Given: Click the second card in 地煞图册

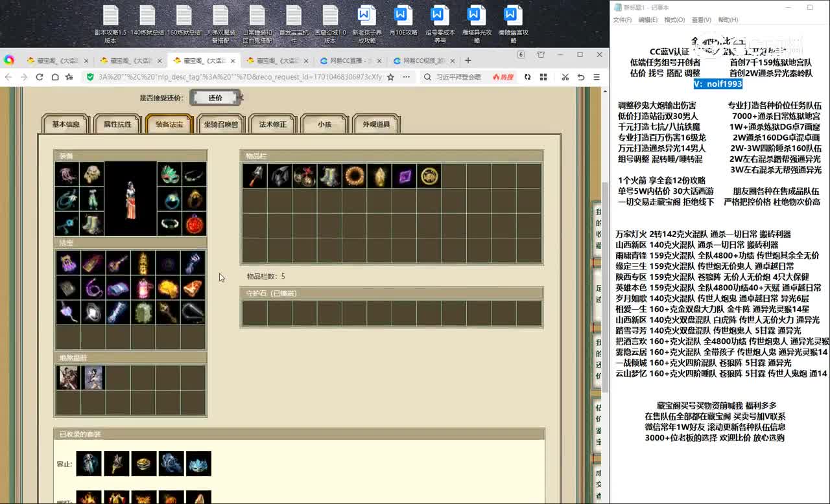Looking at the screenshot, I should tap(93, 378).
